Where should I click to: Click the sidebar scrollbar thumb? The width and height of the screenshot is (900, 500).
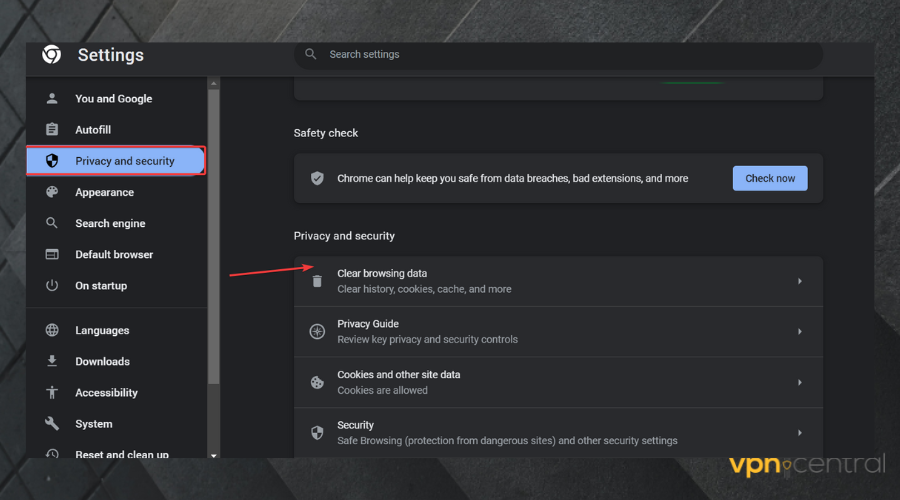[x=214, y=235]
